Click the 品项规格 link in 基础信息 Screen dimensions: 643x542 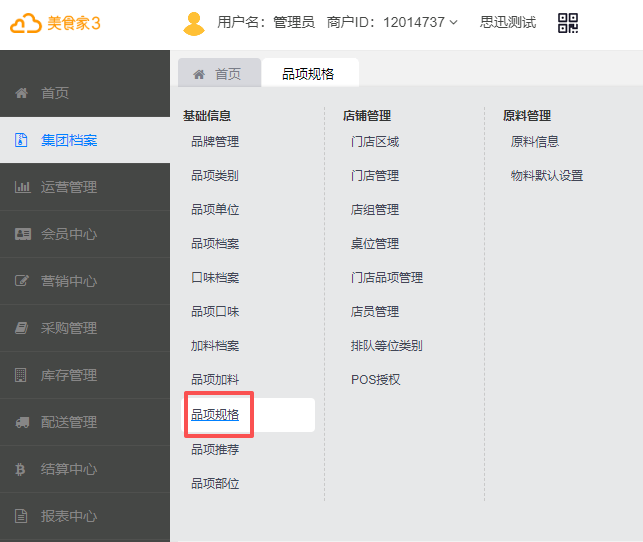click(x=215, y=414)
